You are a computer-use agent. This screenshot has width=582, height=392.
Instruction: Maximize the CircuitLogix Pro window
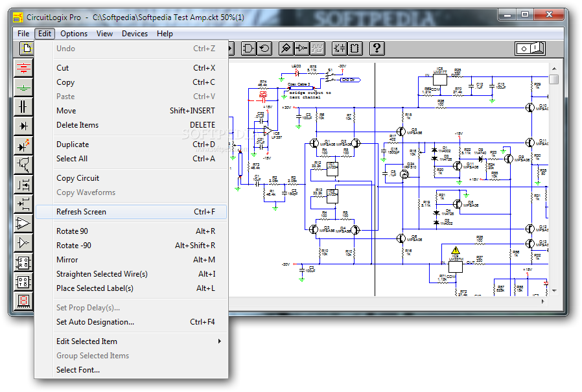(x=525, y=14)
